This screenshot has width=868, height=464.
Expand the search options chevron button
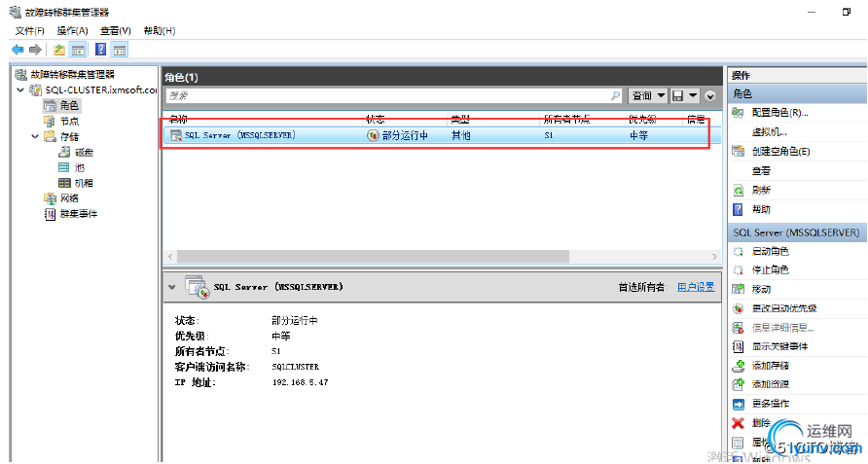click(x=710, y=95)
